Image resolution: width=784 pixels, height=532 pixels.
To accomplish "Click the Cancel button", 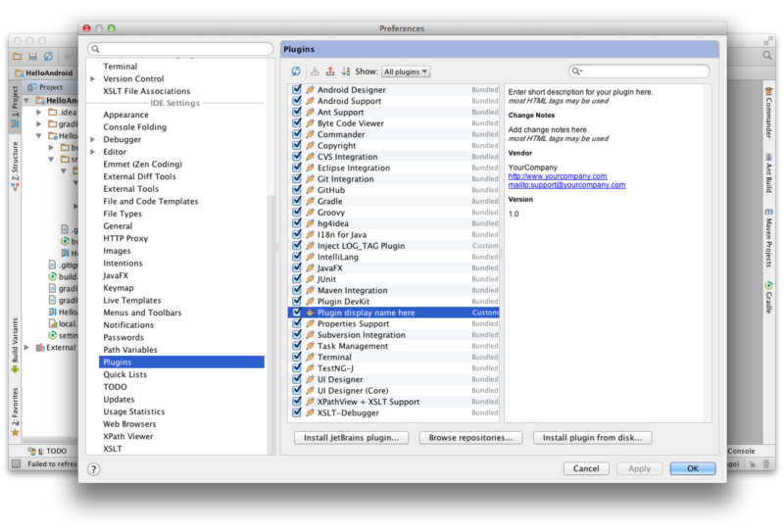I will pyautogui.click(x=586, y=468).
